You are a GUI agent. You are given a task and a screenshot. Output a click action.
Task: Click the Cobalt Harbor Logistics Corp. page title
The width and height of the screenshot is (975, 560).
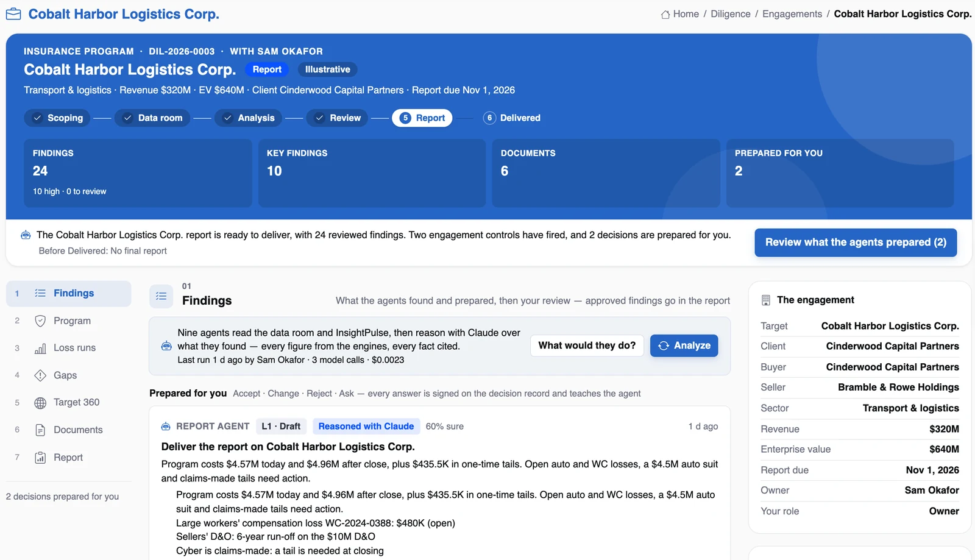(124, 14)
